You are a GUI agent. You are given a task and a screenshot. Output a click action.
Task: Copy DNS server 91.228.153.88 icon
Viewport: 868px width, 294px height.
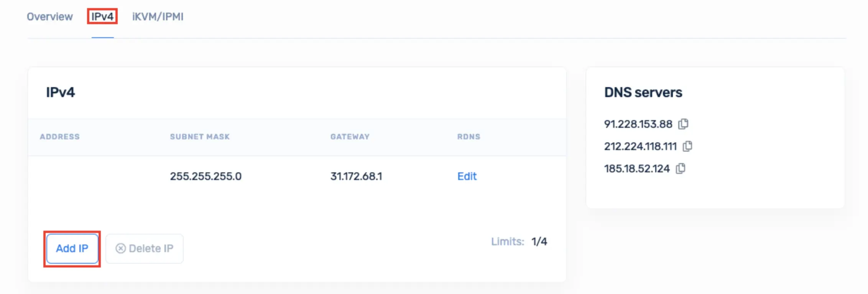tap(683, 124)
